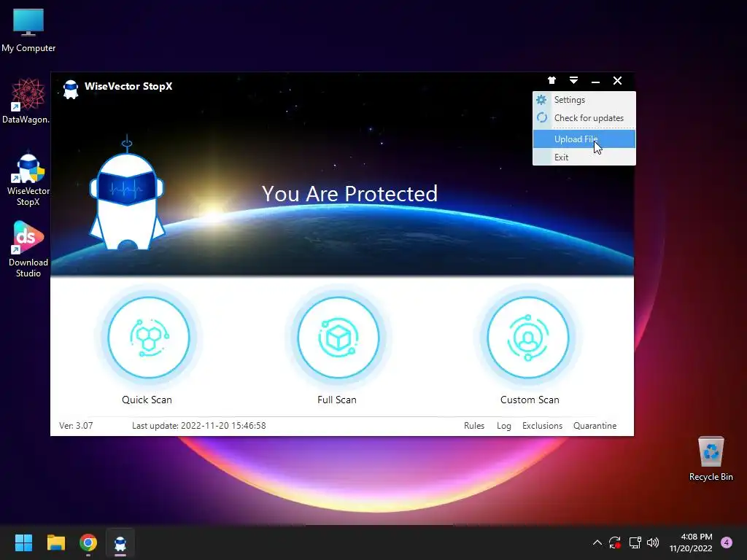Click the Quick Scan label
The width and height of the screenshot is (747, 560).
pos(147,400)
